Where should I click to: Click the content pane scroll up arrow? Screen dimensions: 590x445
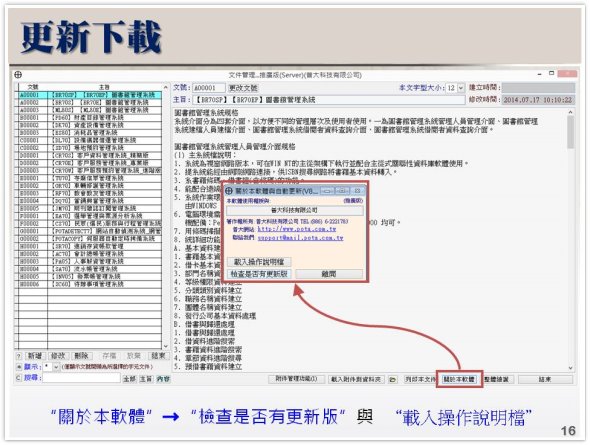point(571,112)
